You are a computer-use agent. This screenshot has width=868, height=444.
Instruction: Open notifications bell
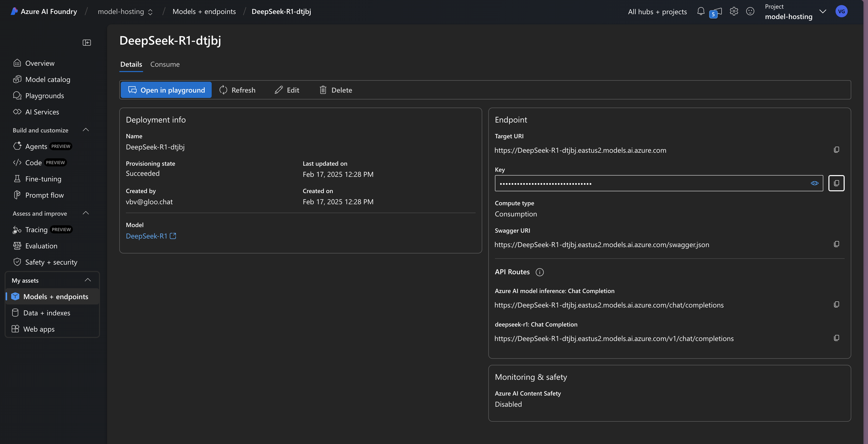700,11
